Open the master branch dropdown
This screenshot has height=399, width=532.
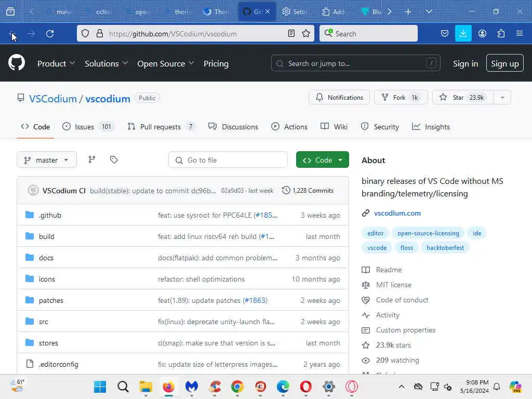click(46, 160)
